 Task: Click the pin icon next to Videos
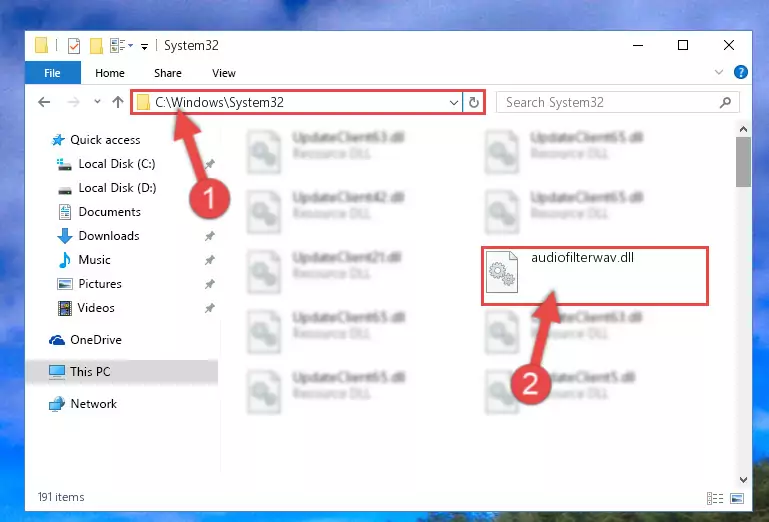tap(210, 308)
